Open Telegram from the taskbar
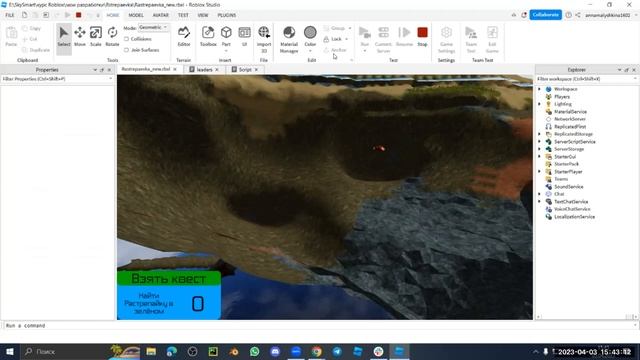 (x=337, y=351)
